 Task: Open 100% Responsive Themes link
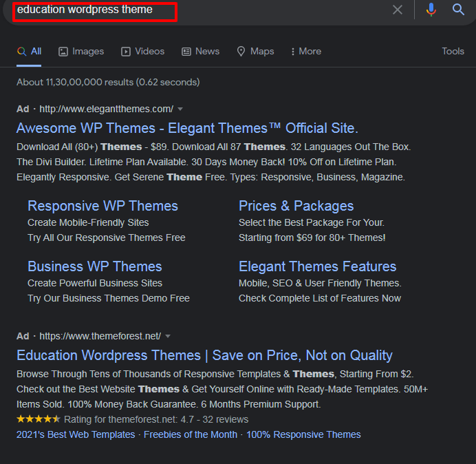(303, 435)
